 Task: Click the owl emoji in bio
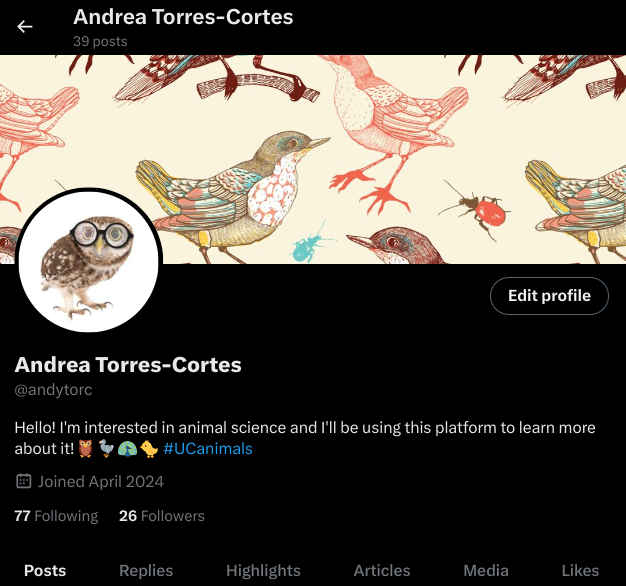(85, 448)
